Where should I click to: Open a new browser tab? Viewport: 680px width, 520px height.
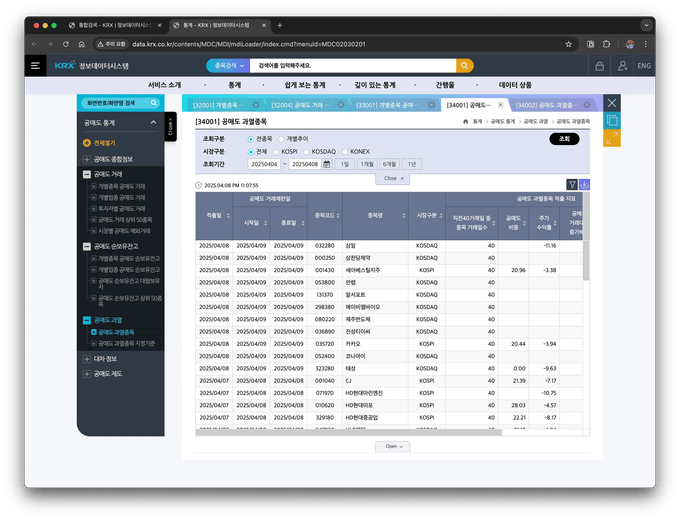[x=280, y=26]
